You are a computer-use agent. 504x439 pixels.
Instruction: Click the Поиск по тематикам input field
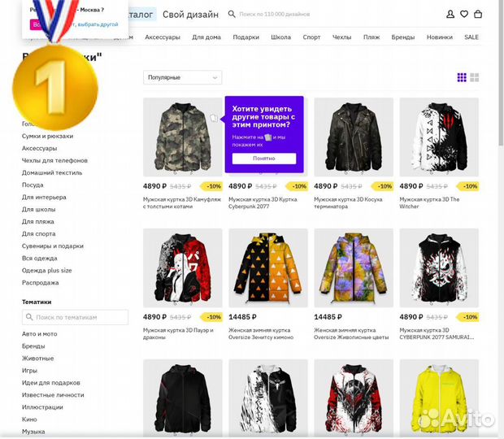(76, 317)
